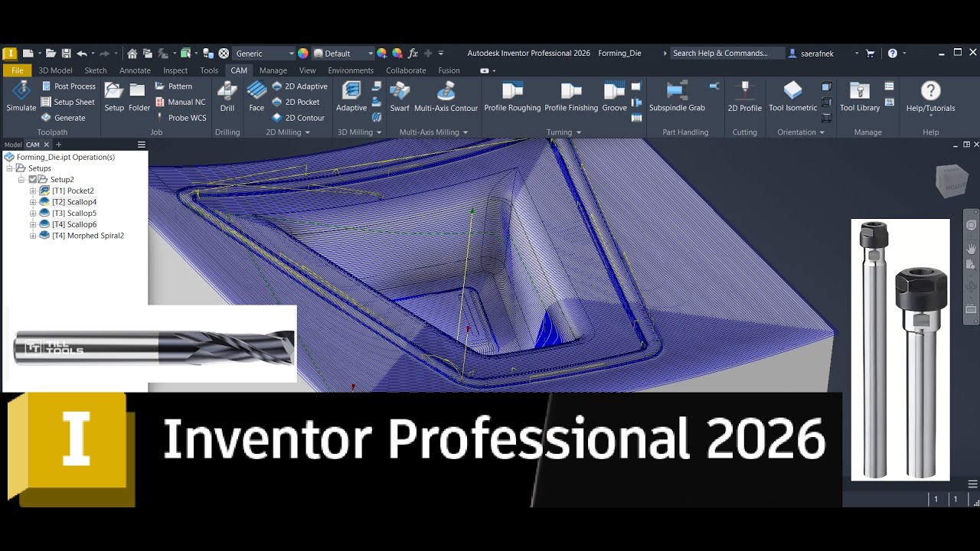Open the Generic material dropdown

coord(263,54)
